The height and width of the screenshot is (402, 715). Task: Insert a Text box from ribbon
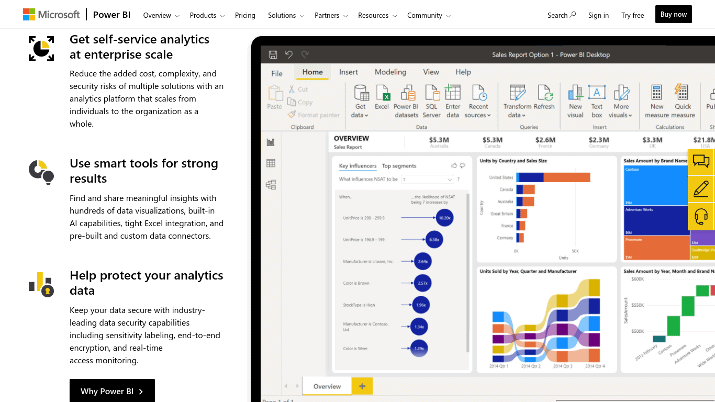coord(596,101)
